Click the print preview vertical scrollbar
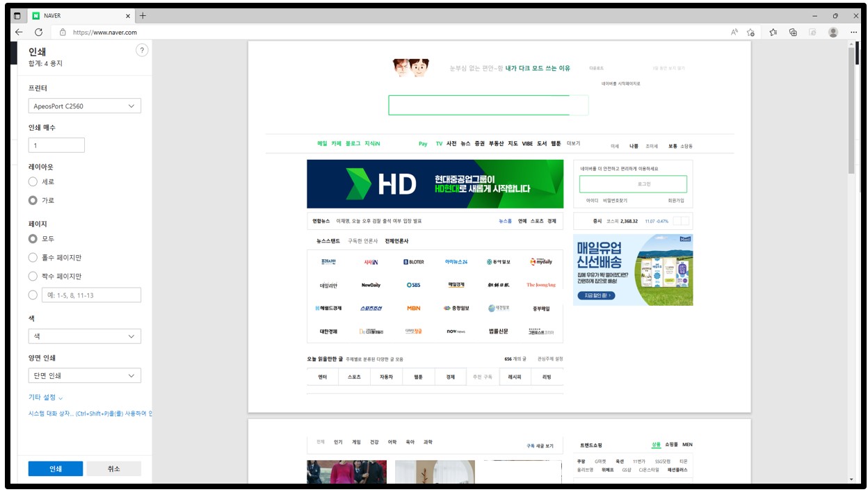 click(x=851, y=111)
